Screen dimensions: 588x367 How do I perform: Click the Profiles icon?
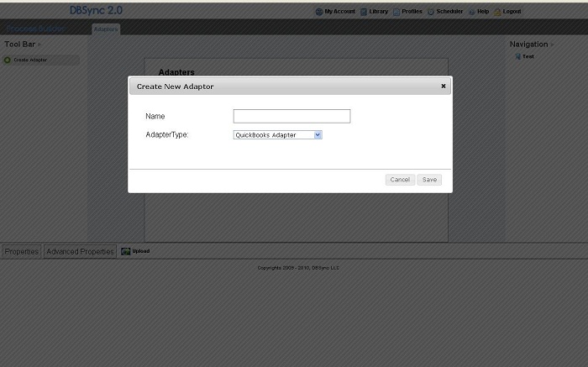pyautogui.click(x=396, y=12)
